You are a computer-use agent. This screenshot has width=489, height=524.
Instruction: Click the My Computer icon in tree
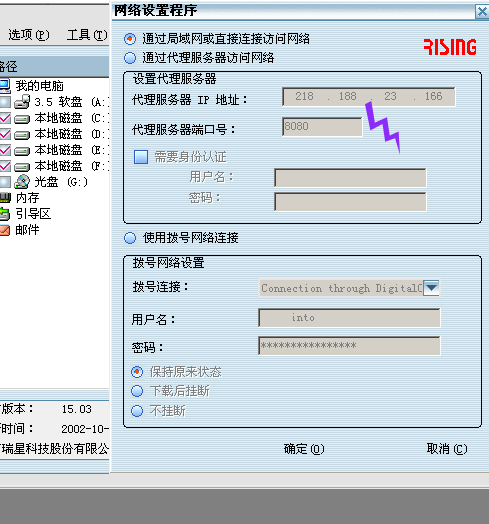click(5, 86)
